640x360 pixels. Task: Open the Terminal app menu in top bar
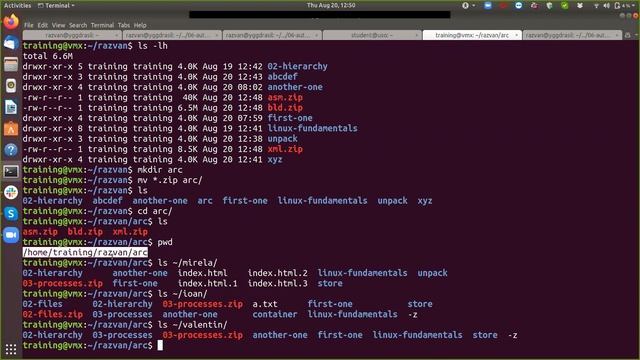click(56, 5)
